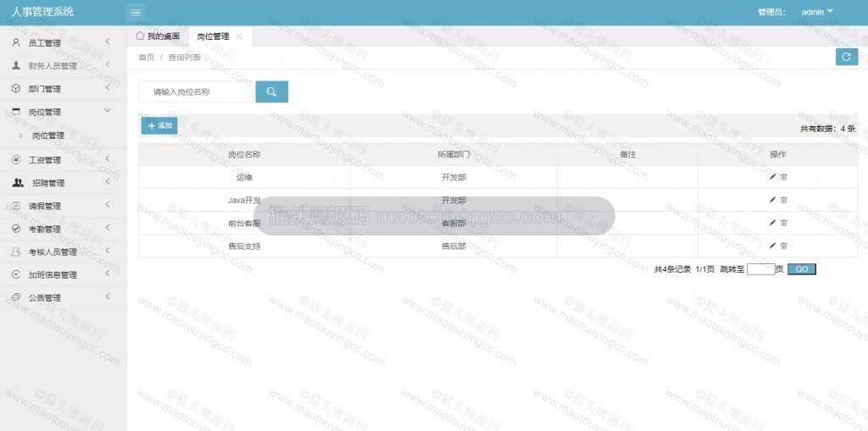
Task: Open the admin user dropdown
Action: [x=817, y=12]
